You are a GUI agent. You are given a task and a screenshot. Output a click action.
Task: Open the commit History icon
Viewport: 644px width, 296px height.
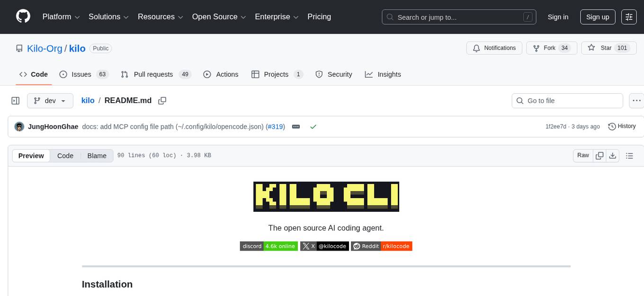(x=611, y=126)
